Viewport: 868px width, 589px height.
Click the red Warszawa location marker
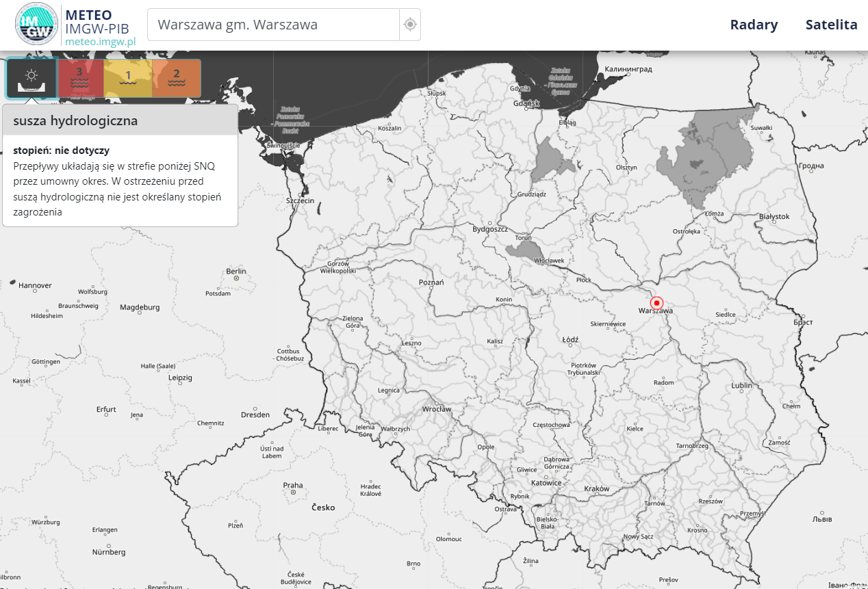(657, 302)
